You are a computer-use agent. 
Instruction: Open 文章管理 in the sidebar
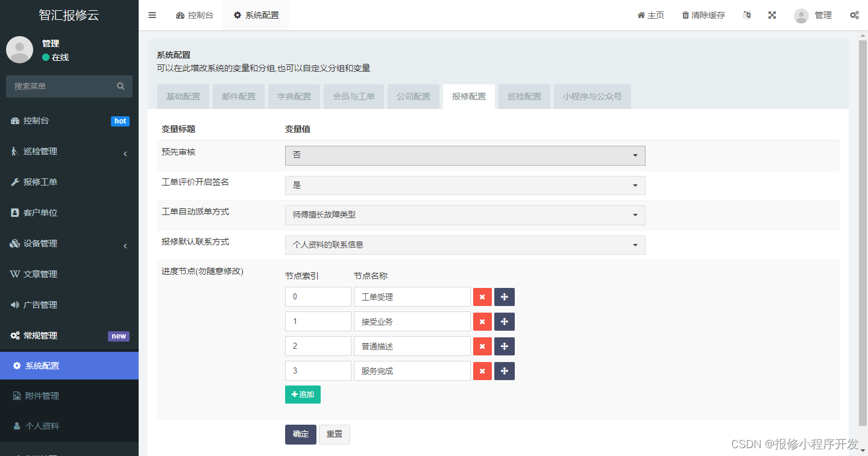coord(69,274)
